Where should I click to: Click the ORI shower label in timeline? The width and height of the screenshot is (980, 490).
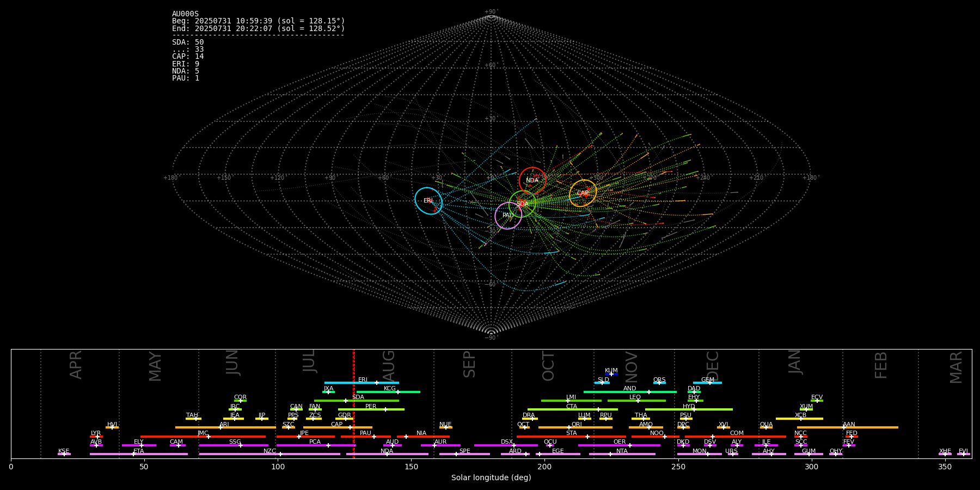[x=577, y=425]
